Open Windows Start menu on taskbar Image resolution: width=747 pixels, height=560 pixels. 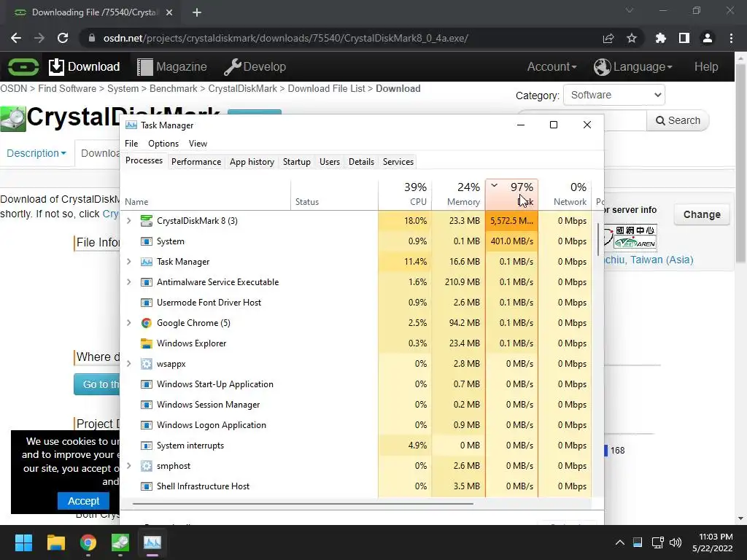[23, 542]
